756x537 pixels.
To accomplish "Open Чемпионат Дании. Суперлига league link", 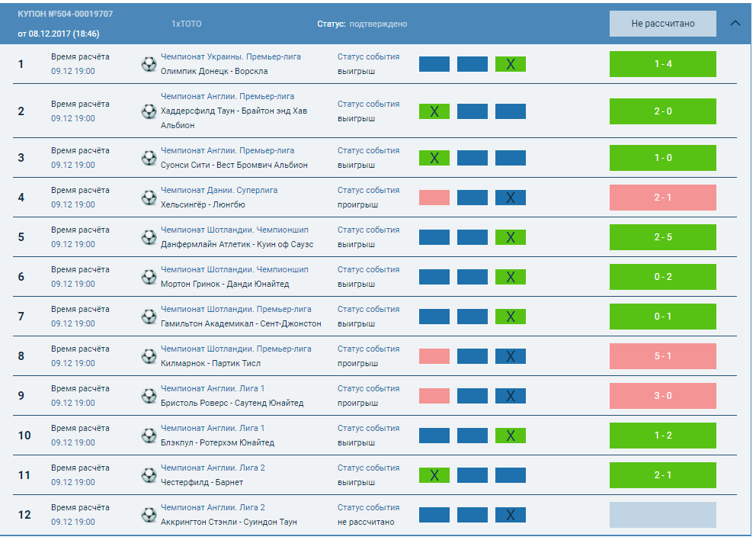I will [x=219, y=190].
